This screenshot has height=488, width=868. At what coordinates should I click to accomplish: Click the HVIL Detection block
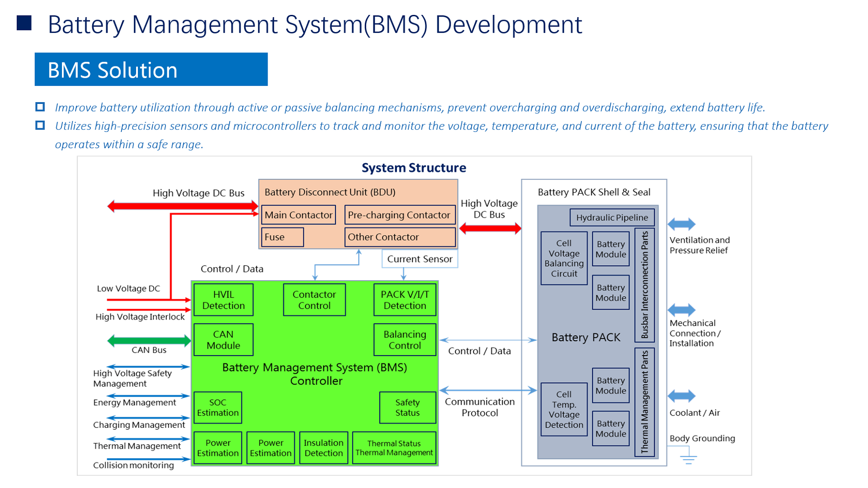(x=223, y=300)
